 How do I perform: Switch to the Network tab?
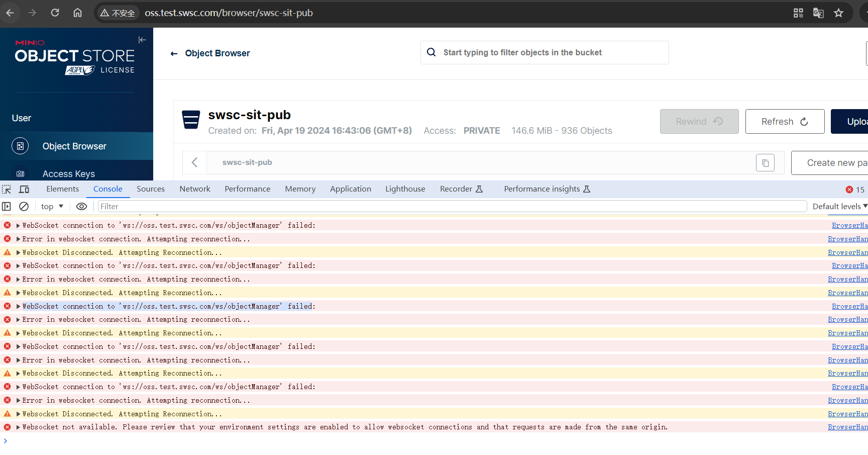195,189
